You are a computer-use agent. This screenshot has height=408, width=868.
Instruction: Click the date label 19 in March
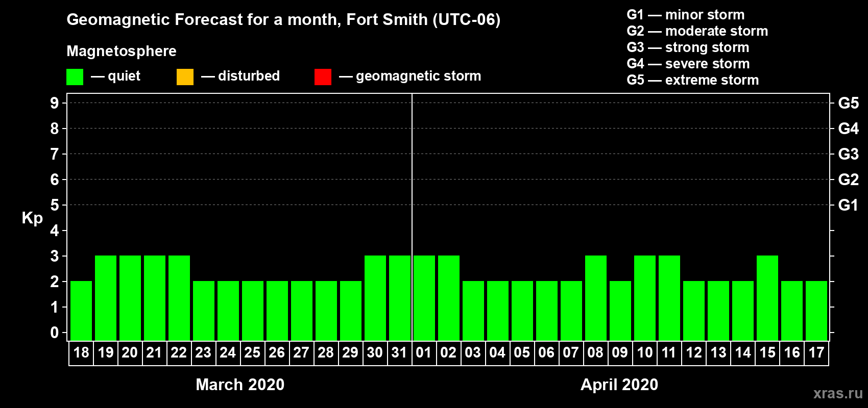coord(106,352)
